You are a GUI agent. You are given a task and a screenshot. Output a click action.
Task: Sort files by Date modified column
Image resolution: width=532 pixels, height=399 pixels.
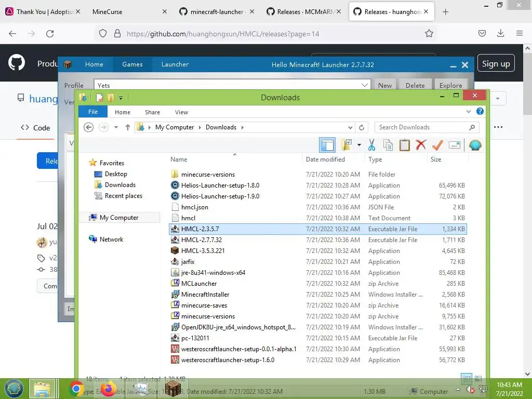(325, 159)
